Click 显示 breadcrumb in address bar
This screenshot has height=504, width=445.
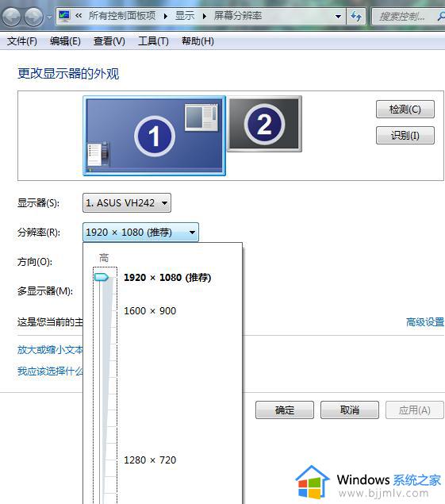click(x=185, y=16)
